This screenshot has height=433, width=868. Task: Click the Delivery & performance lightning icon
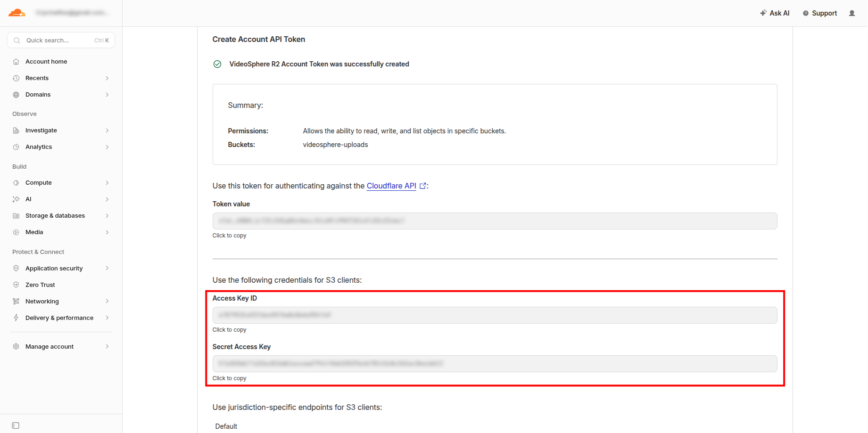pos(16,318)
